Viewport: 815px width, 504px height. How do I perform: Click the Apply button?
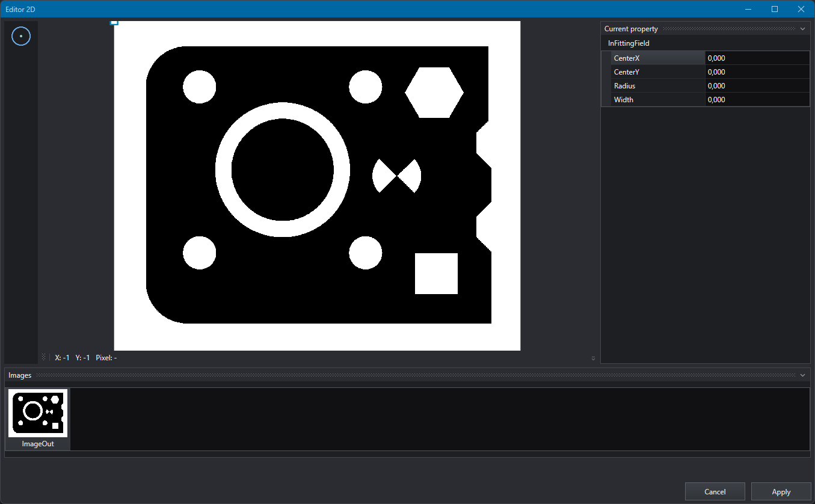(x=781, y=491)
